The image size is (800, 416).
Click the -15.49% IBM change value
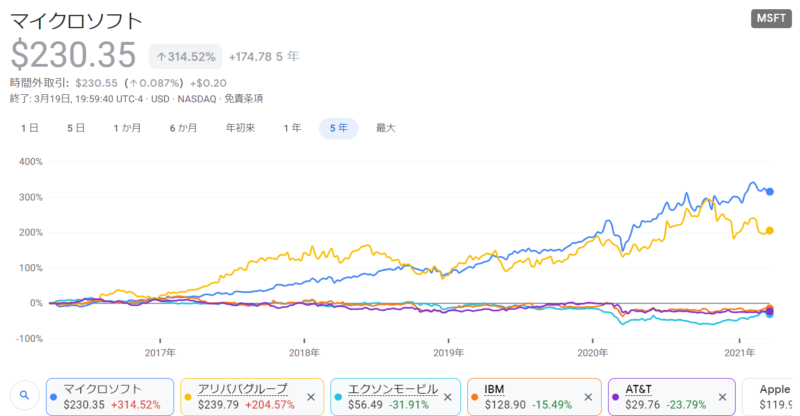552,405
